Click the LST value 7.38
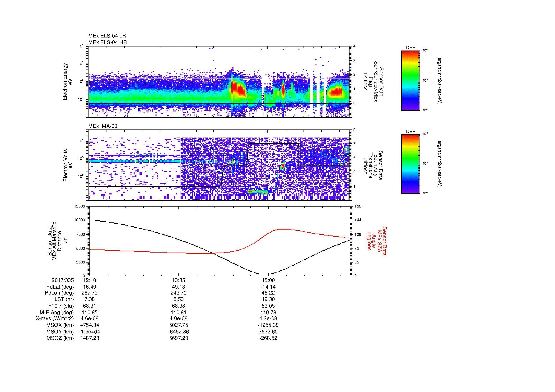The image size is (555, 392). click(x=89, y=299)
